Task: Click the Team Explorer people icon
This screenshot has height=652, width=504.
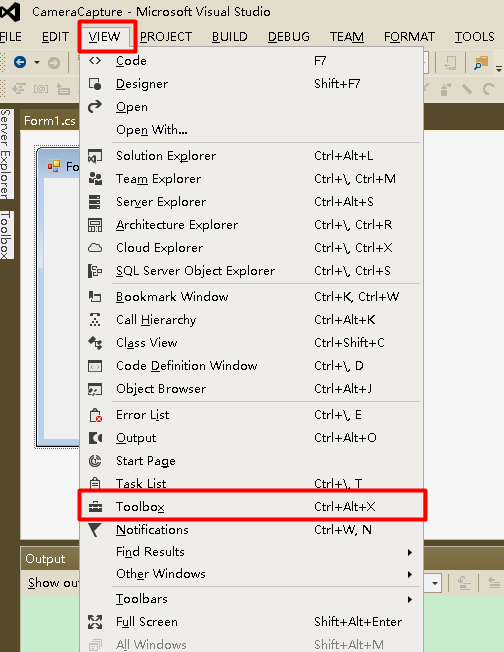Action: 95,179
